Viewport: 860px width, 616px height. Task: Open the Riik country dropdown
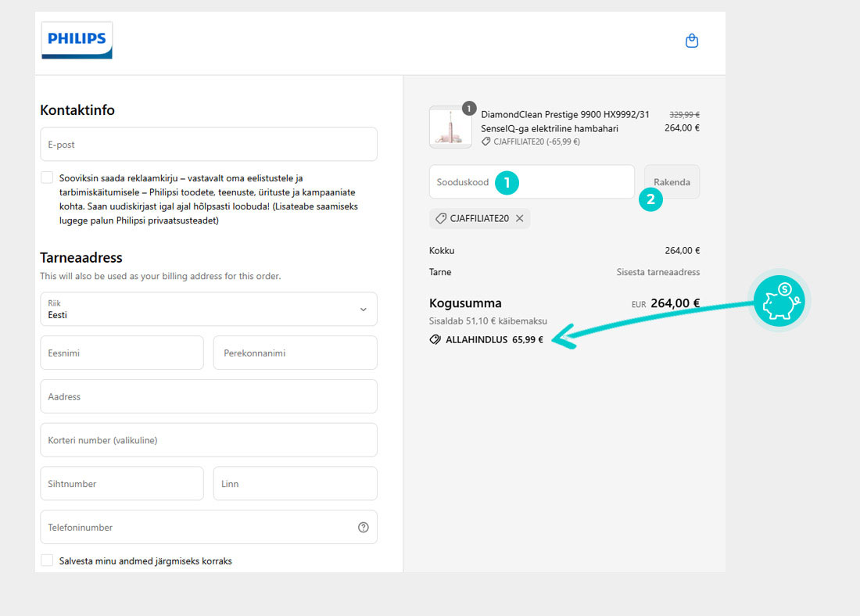click(x=208, y=310)
